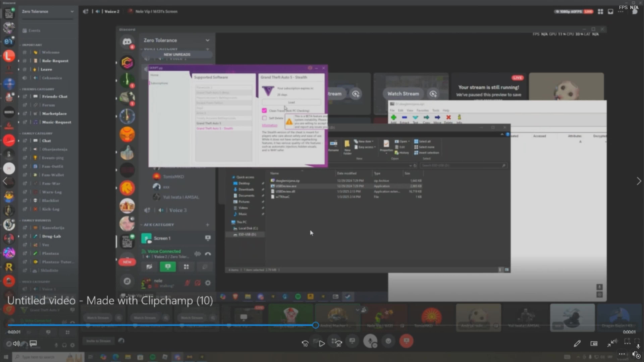Switch to mini player view

(x=594, y=344)
